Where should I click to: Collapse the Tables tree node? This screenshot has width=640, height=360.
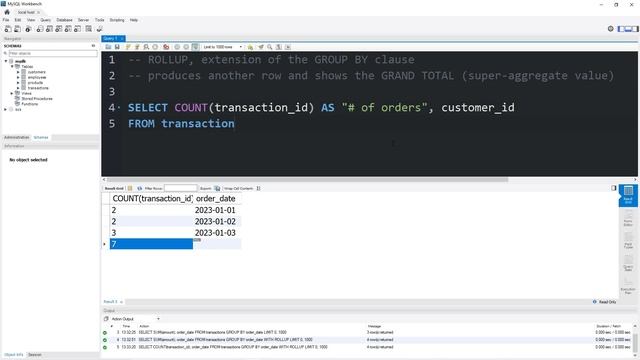(x=12, y=66)
